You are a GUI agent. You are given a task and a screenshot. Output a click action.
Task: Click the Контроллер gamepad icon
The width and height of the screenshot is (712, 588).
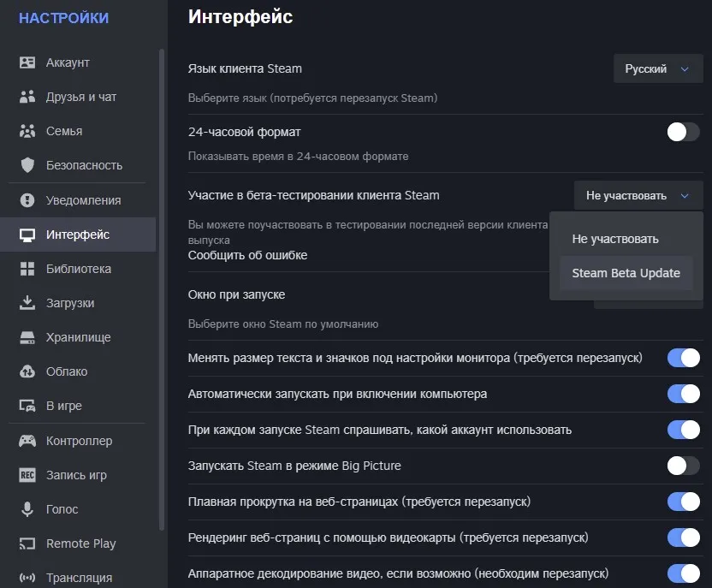point(27,441)
